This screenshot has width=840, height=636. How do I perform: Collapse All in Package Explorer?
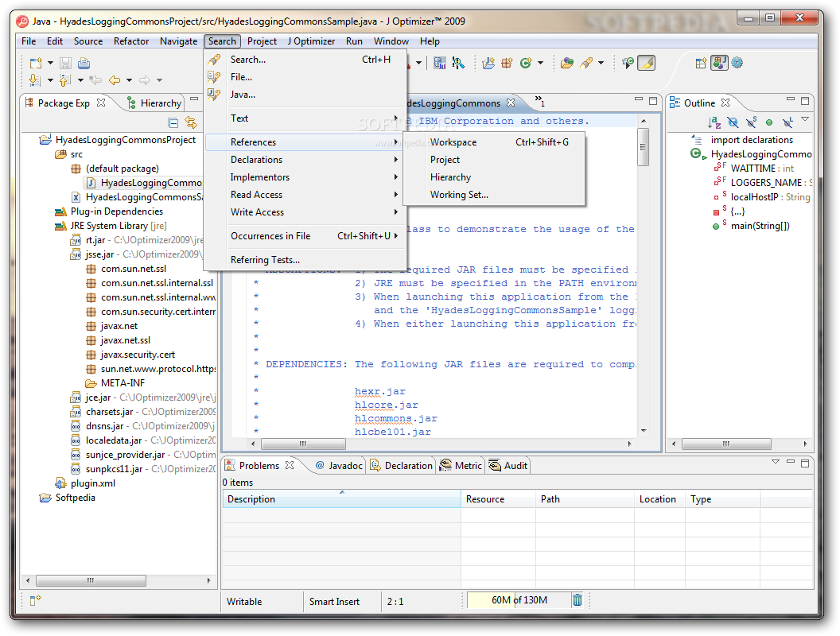click(173, 122)
